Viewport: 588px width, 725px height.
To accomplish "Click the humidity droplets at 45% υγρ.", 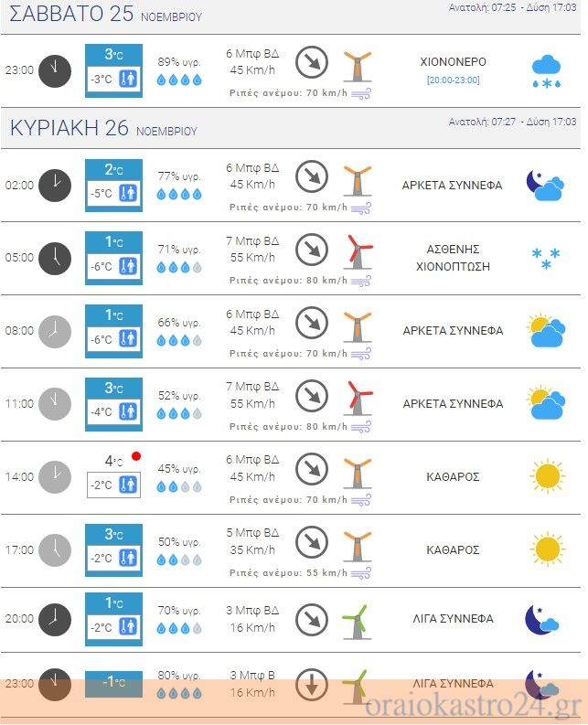I will point(179,486).
